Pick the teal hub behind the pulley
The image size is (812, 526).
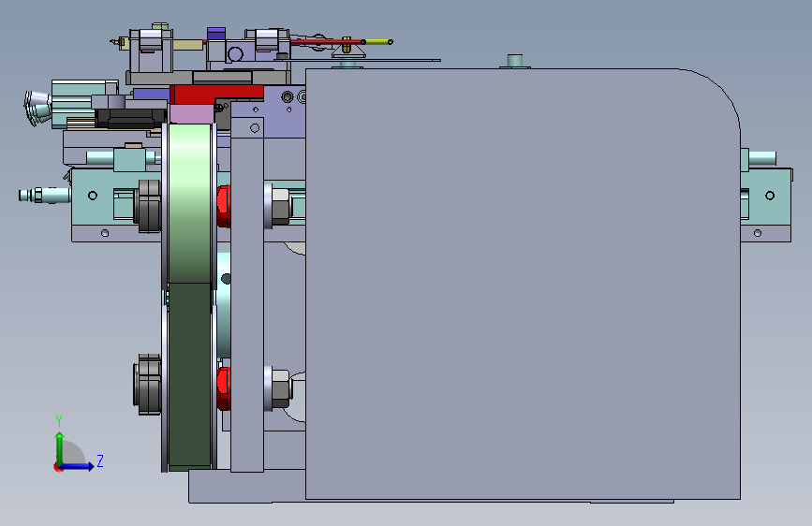coord(224,304)
